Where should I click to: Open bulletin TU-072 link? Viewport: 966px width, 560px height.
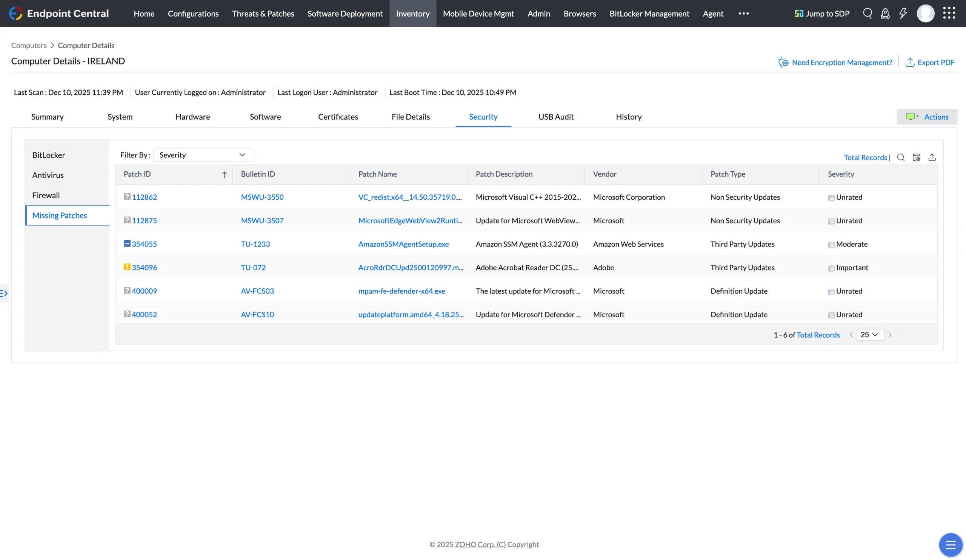[x=253, y=267]
